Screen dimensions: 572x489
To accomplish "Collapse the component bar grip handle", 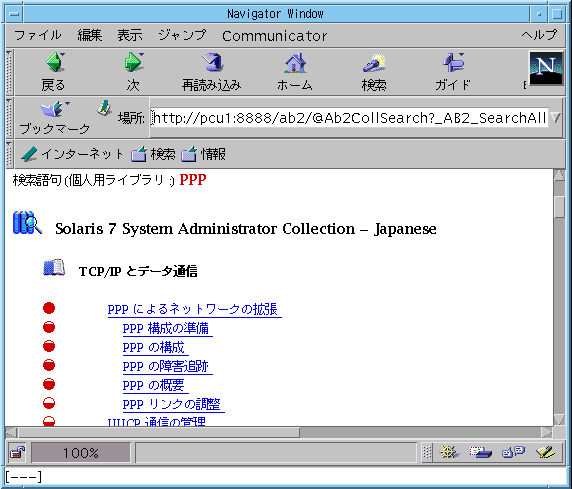I will pyautogui.click(x=427, y=453).
